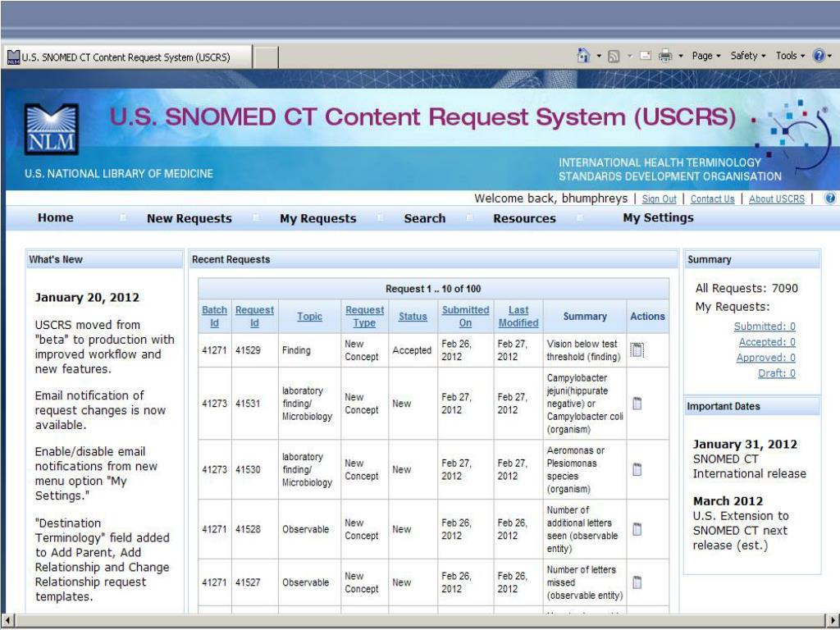
Task: Click the horizontal scrollbar right arrow
Action: click(x=833, y=621)
